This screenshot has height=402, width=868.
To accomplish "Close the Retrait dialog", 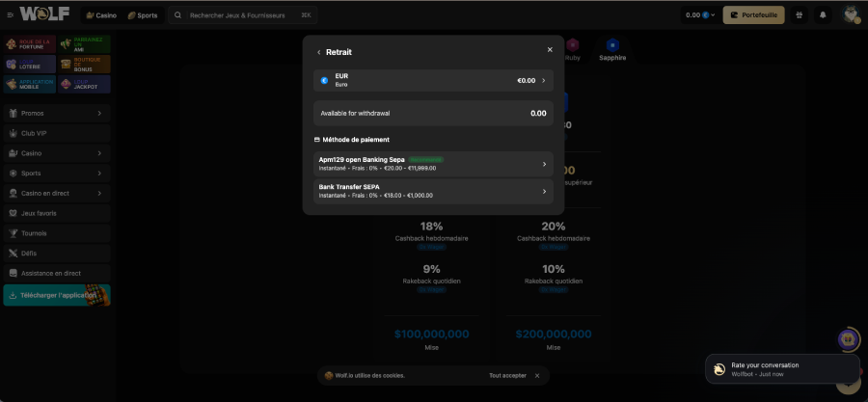I will click(550, 50).
